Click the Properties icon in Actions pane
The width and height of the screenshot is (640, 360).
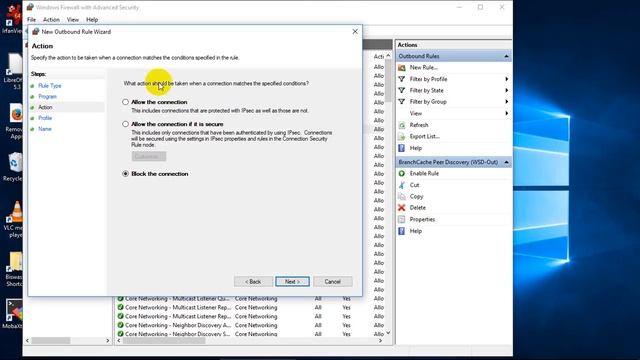pyautogui.click(x=402, y=219)
